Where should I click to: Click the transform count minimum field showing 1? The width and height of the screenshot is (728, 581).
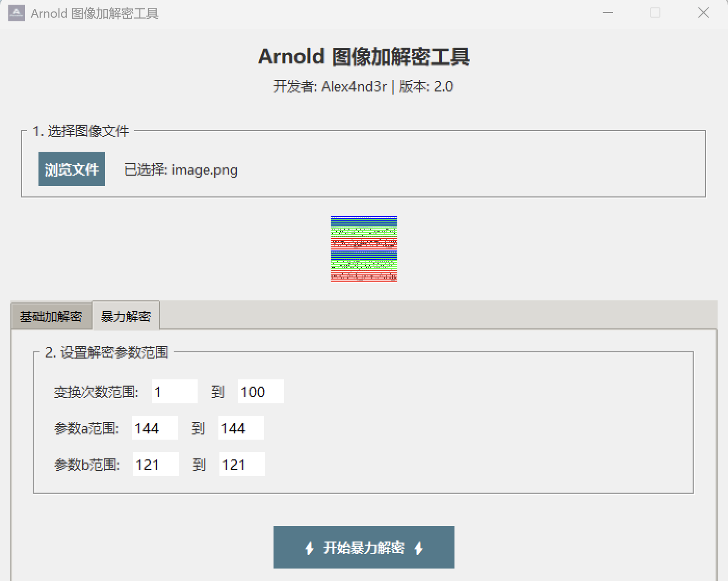tap(175, 391)
